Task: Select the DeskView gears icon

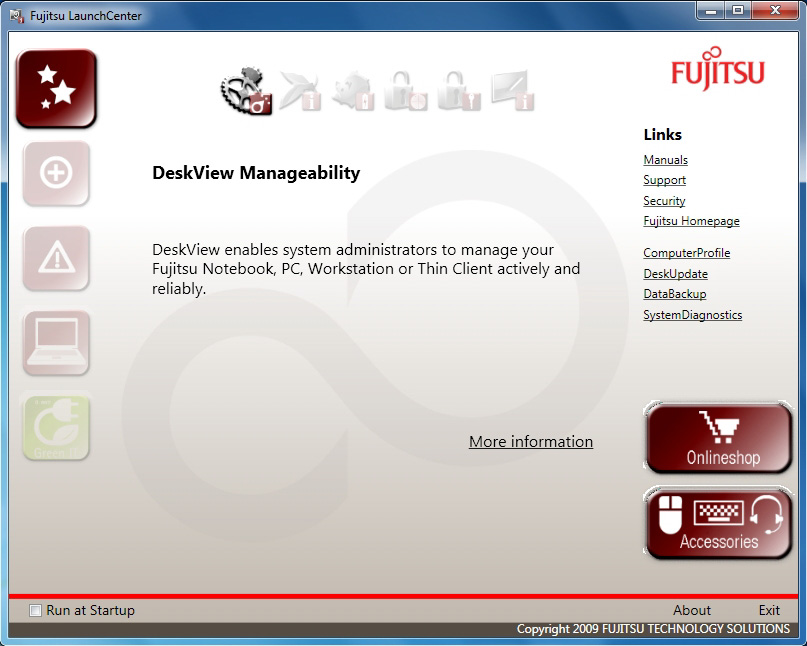Action: click(x=246, y=91)
